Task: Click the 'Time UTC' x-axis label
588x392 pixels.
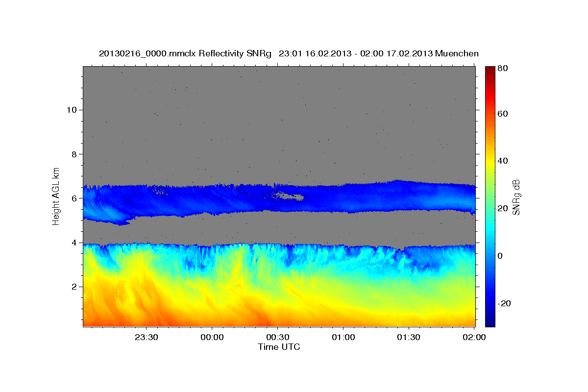Action: pos(279,347)
